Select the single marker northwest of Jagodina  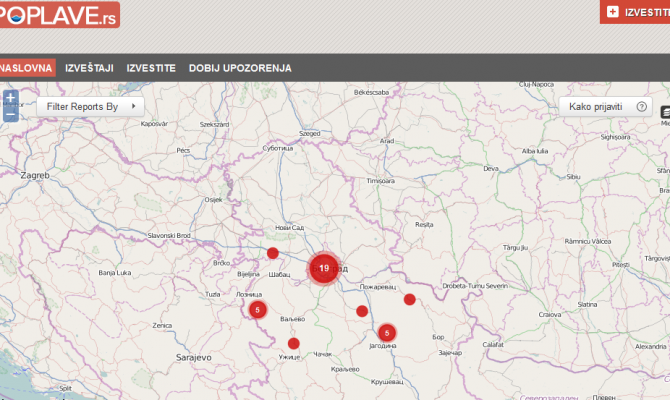tap(362, 311)
